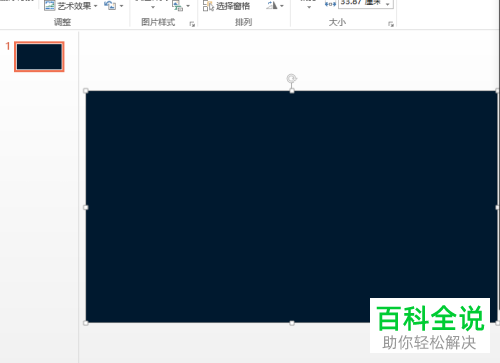Click 选择窗格 selection pane button
Screen dimensions: 500x363
(x=227, y=6)
